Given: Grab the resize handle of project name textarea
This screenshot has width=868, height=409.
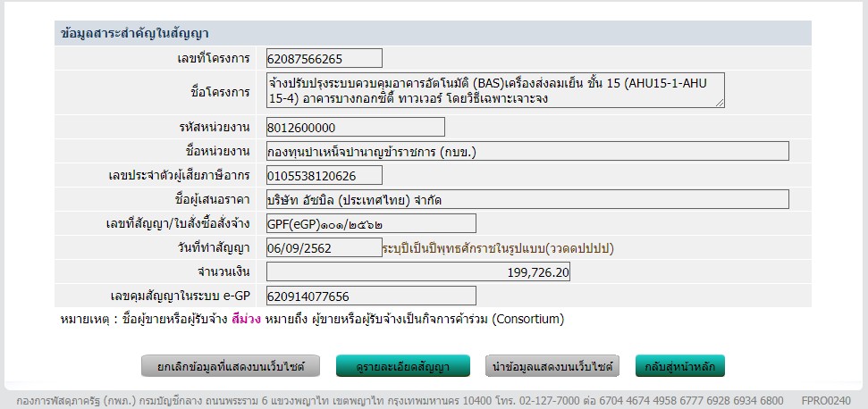Looking at the screenshot, I should [x=720, y=103].
